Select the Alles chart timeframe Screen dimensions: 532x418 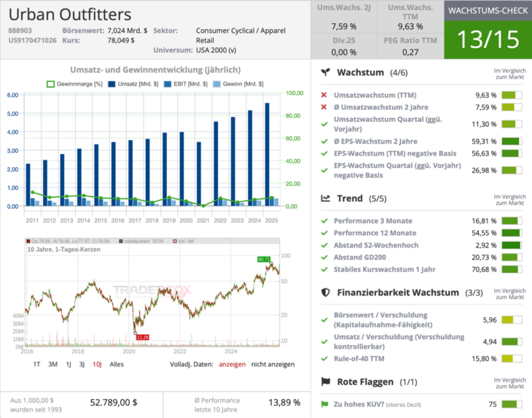click(x=117, y=364)
